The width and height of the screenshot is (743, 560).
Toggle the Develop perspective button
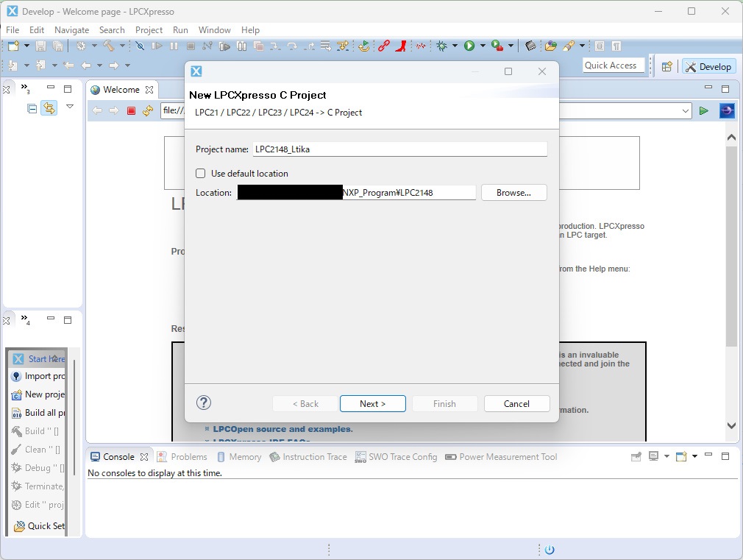[708, 66]
